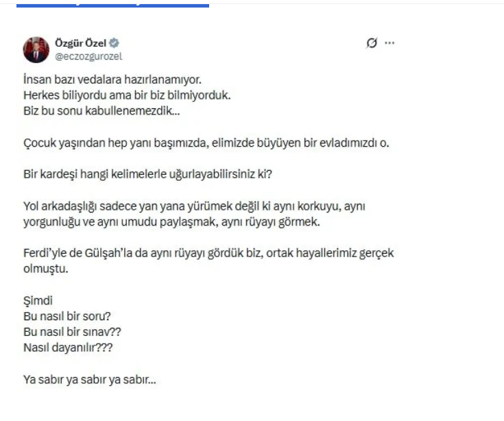Click the word "Şimdi" in the tweet

point(38,302)
